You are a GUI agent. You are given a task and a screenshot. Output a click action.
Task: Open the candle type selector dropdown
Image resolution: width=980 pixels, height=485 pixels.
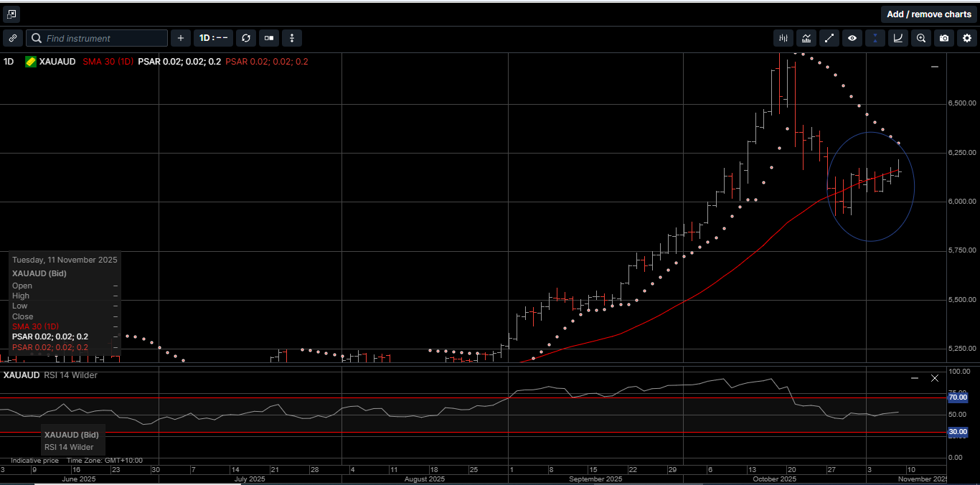268,38
